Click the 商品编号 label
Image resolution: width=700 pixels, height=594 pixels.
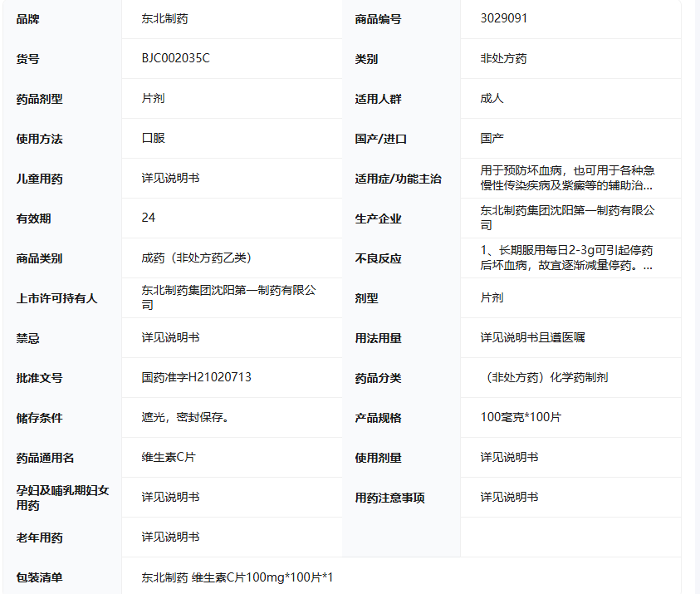coord(378,19)
